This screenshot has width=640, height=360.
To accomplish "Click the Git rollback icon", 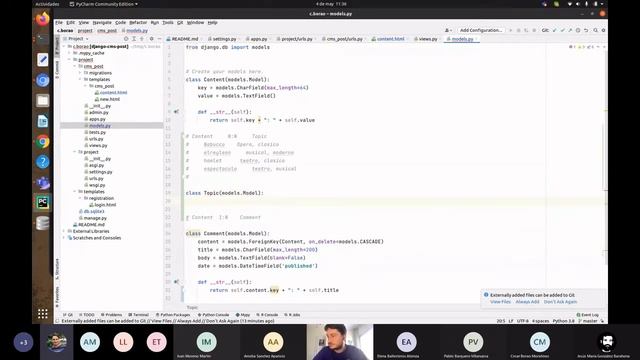I will tap(586, 30).
